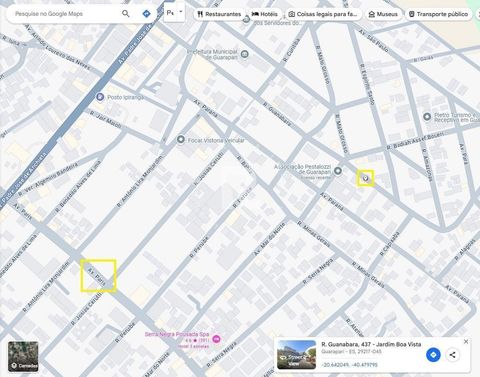Close the R. Guanabara info card
Screen dimensions: 480x377
tap(466, 342)
